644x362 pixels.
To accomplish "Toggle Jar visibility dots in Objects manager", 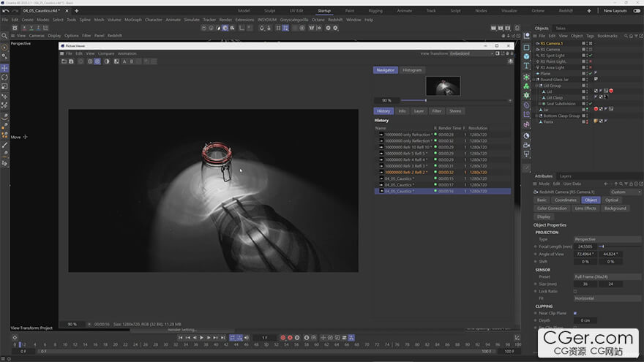I will pyautogui.click(x=587, y=110).
